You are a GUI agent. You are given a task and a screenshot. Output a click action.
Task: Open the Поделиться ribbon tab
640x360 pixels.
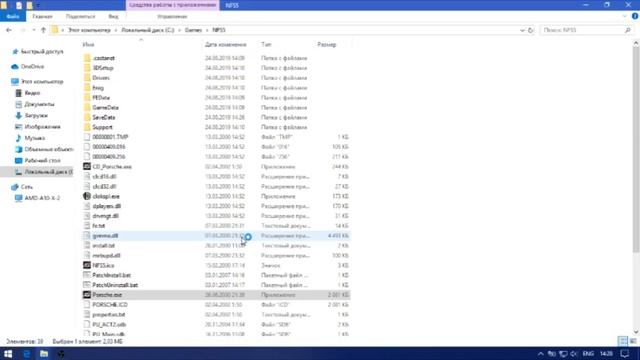pyautogui.click(x=80, y=16)
